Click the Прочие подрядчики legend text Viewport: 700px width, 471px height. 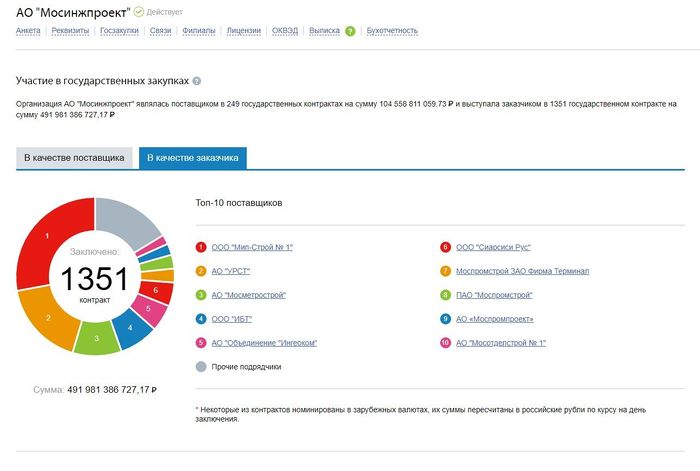(x=246, y=367)
